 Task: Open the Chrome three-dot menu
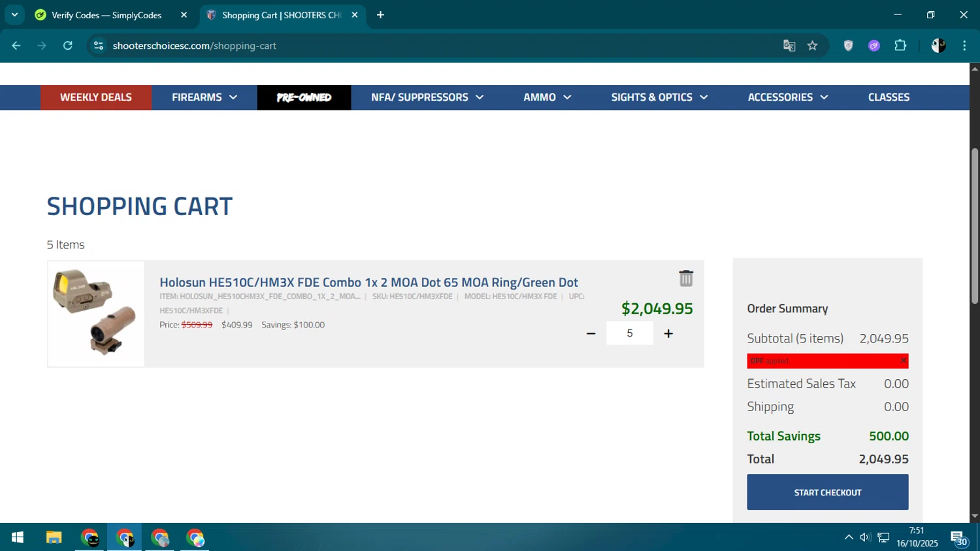[964, 46]
